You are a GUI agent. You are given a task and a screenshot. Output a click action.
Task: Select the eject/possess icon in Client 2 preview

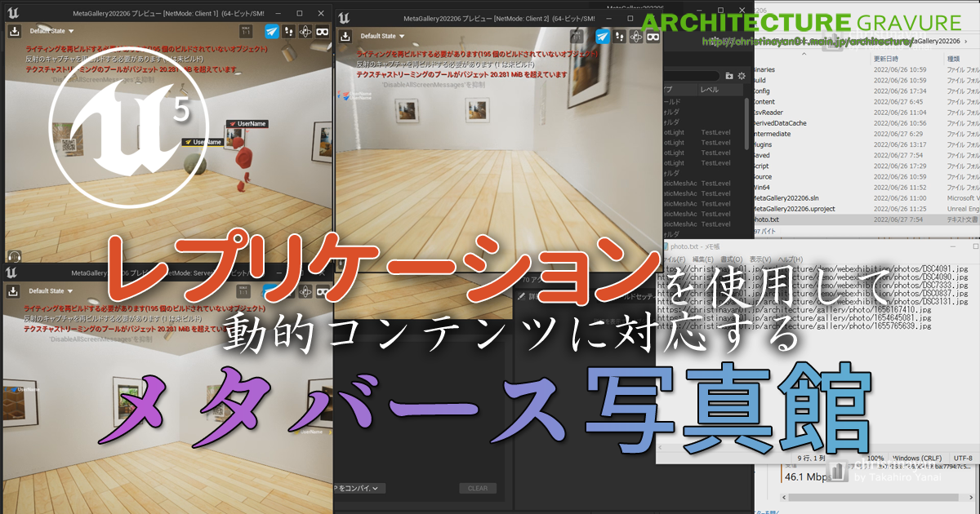(x=619, y=37)
